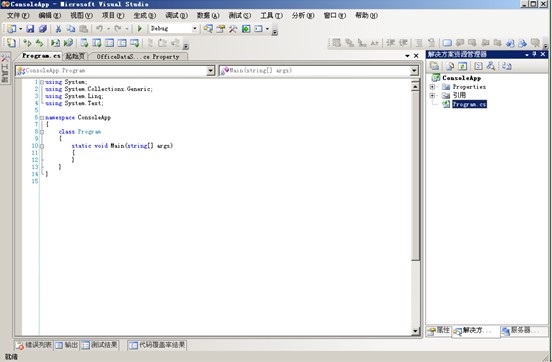Run all tests in solution icon

tap(39, 43)
